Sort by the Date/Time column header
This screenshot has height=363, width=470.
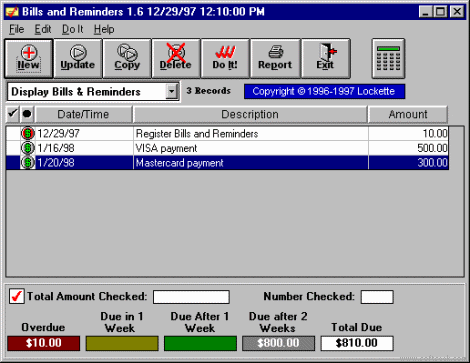[x=83, y=114]
